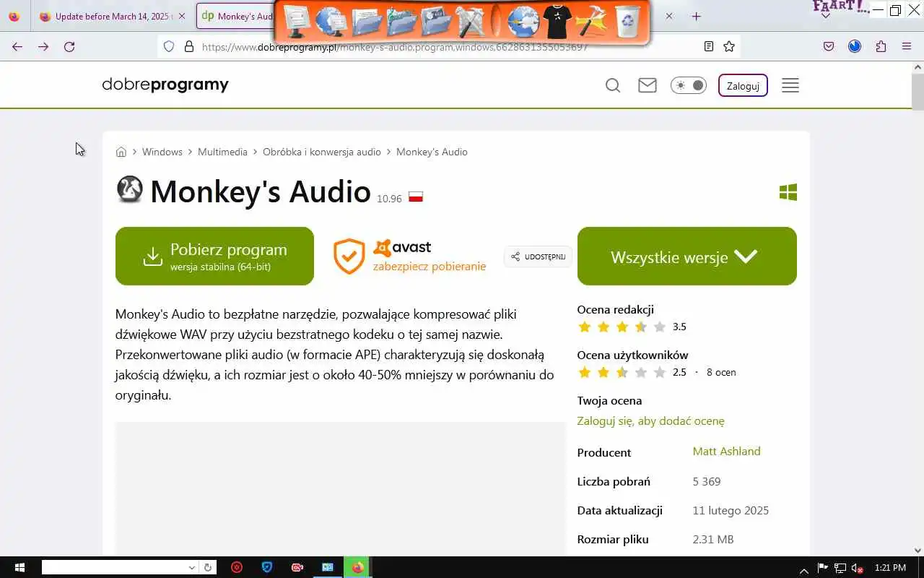Click the Monkey's Audio program logo icon

click(130, 189)
